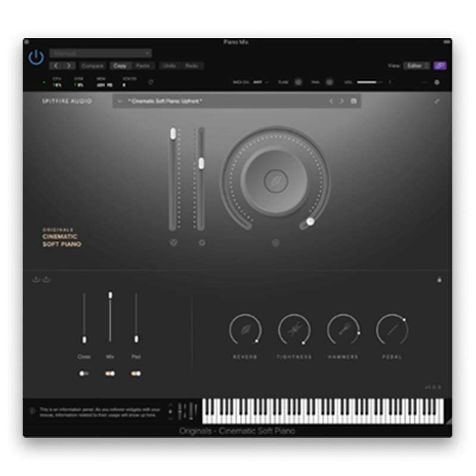Click the DISK usage readout
The image size is (476, 476).
pyautogui.click(x=79, y=82)
